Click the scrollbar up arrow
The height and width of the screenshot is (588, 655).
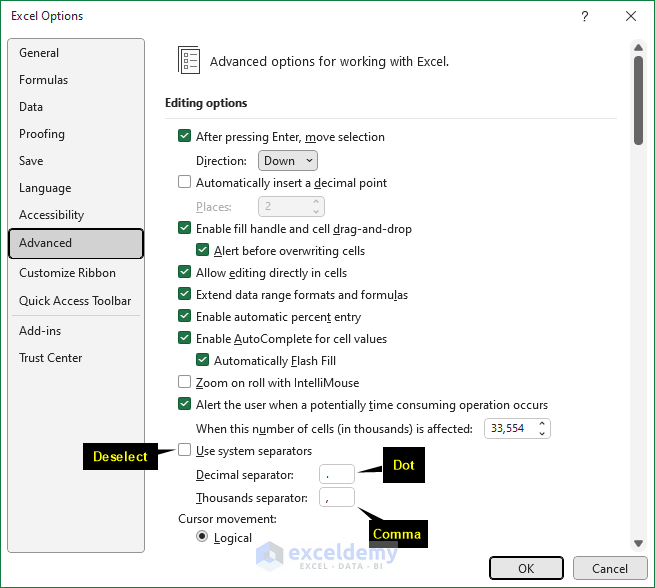(638, 48)
